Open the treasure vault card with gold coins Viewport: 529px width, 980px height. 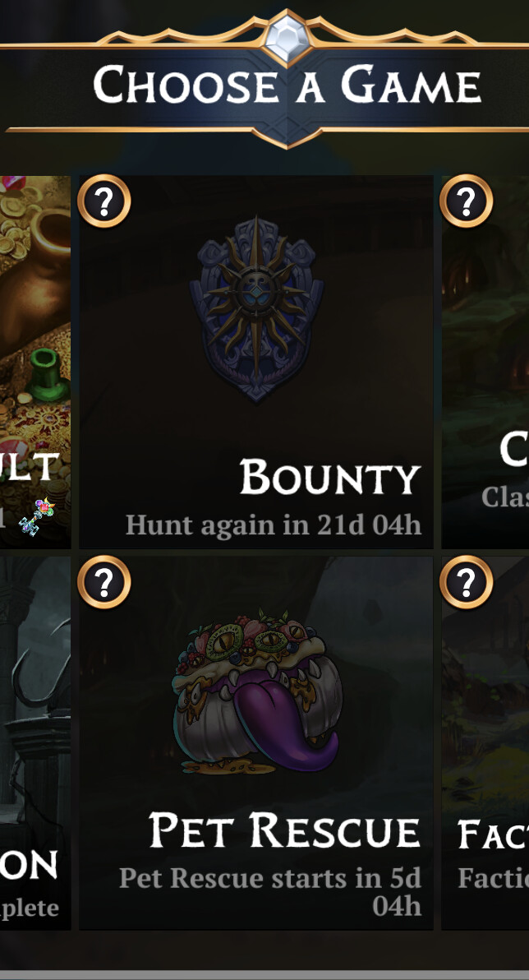(35, 361)
